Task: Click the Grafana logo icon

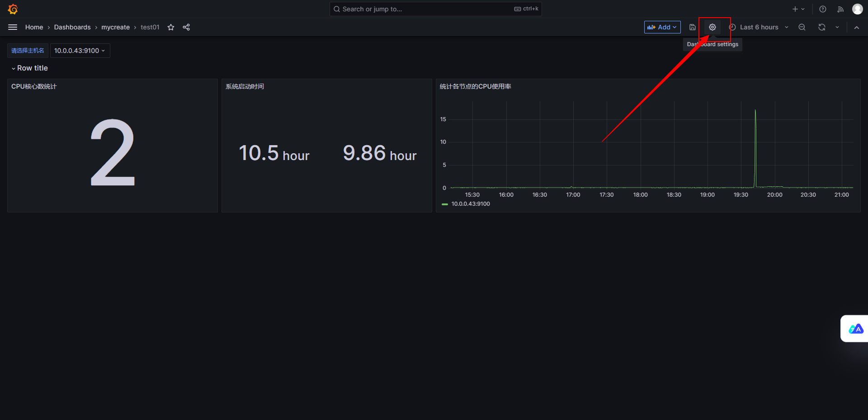Action: 13,9
